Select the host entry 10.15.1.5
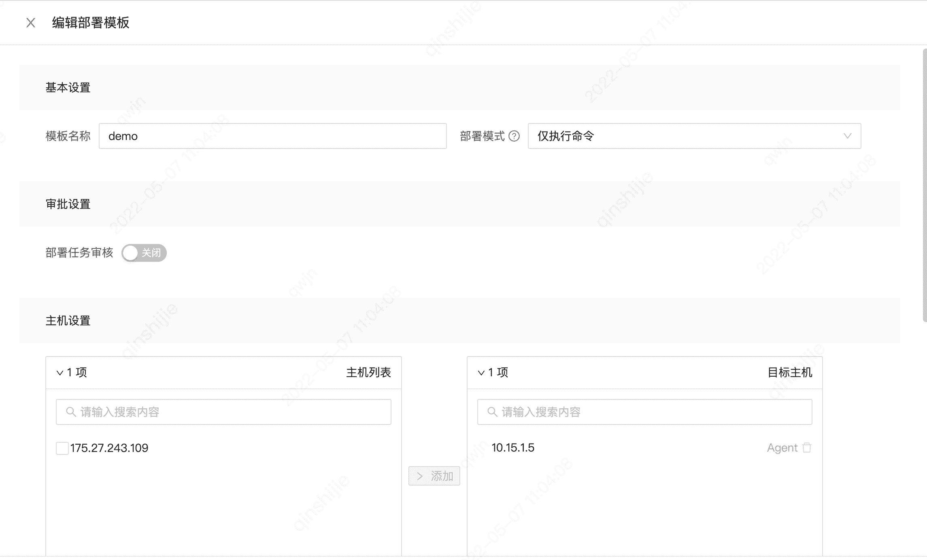This screenshot has width=927, height=560. point(513,448)
